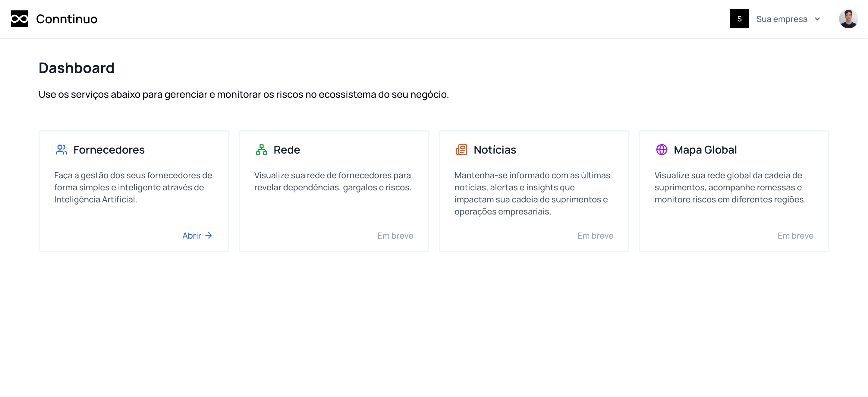Viewport: 868px width, 397px height.
Task: Click the black company initial avatar square
Action: coord(739,19)
